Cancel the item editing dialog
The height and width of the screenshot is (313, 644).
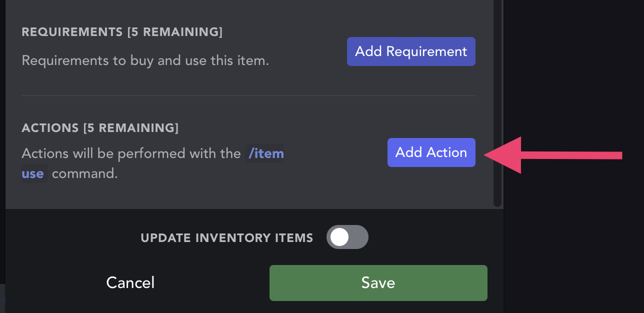click(x=130, y=283)
